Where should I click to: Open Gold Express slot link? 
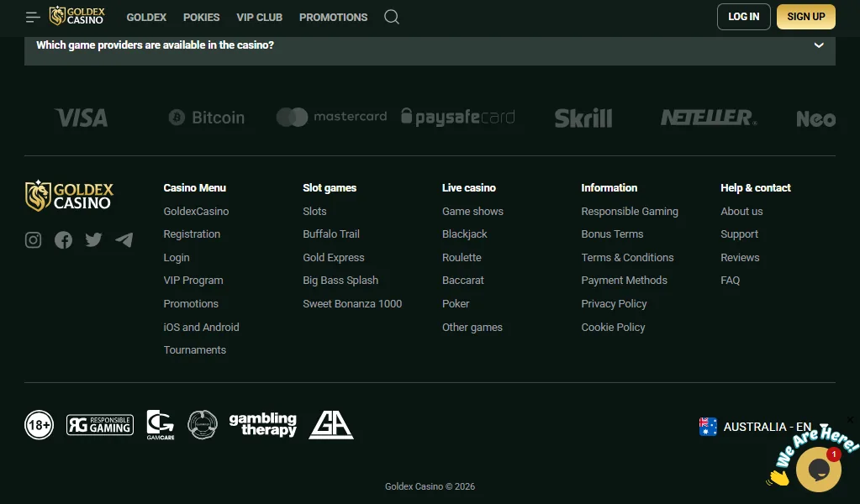pyautogui.click(x=334, y=258)
